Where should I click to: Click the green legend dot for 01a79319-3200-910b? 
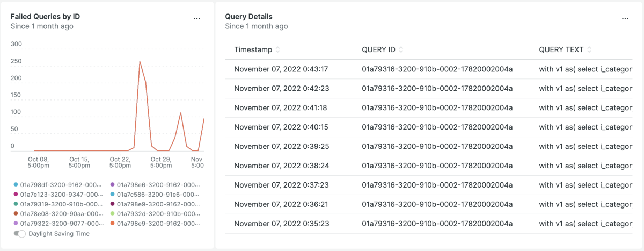click(x=16, y=204)
